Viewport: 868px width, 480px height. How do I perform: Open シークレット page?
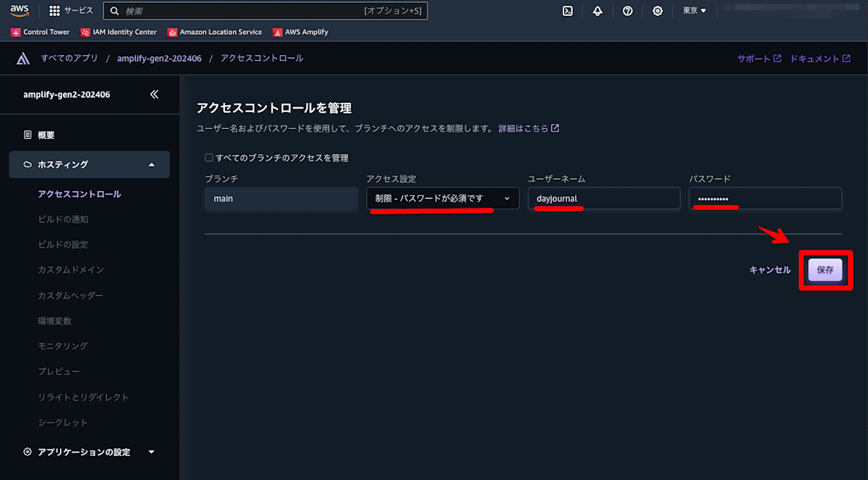(63, 422)
